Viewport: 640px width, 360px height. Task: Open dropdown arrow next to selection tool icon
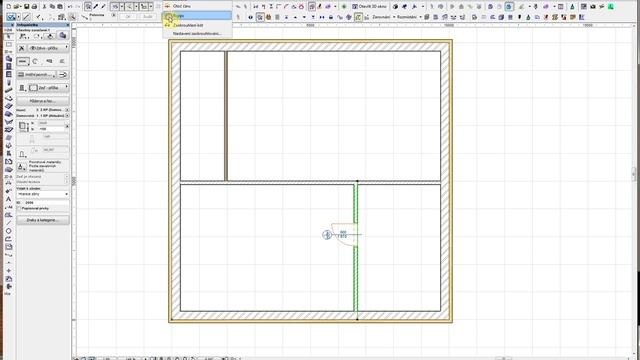pos(19,17)
